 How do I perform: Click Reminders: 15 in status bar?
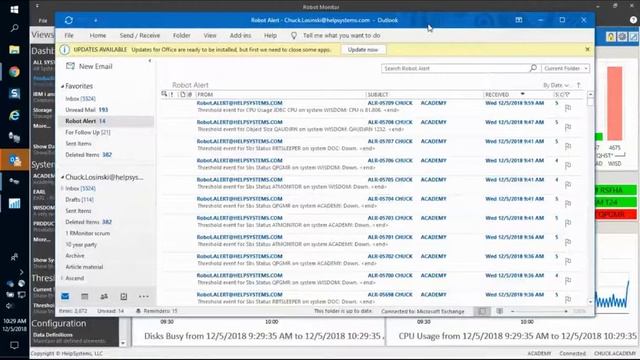point(157,311)
